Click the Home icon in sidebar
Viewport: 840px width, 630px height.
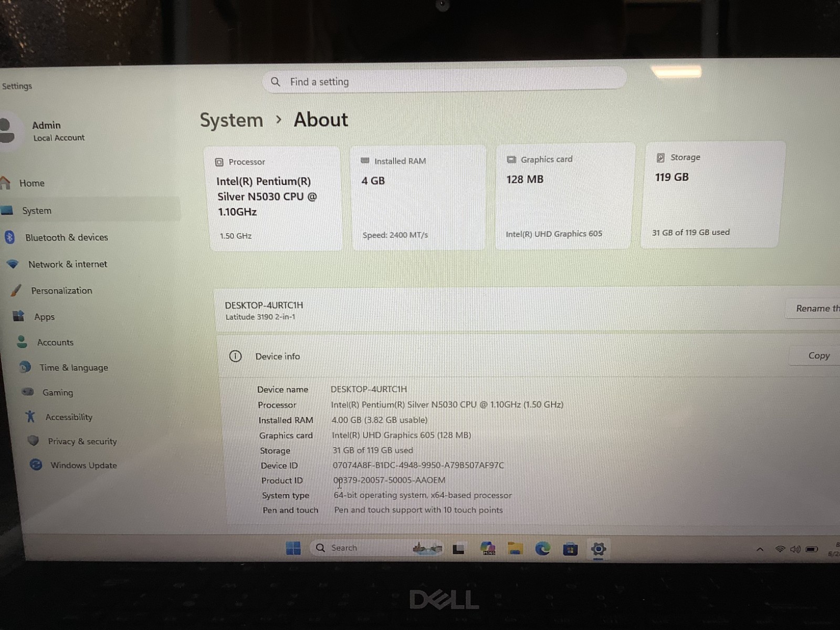click(x=5, y=183)
